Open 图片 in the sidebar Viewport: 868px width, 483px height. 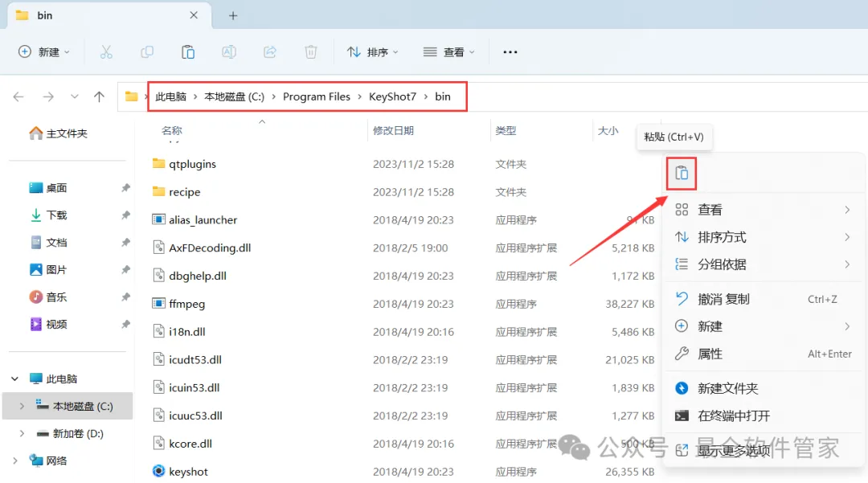pos(48,270)
